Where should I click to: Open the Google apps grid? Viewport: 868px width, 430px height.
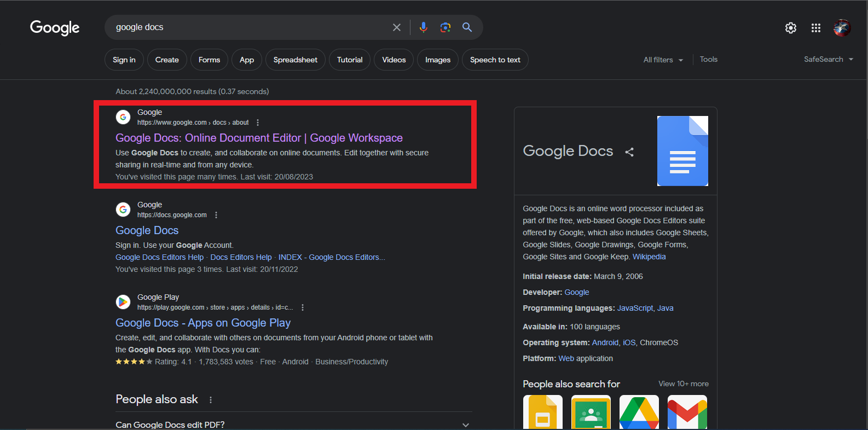point(816,28)
